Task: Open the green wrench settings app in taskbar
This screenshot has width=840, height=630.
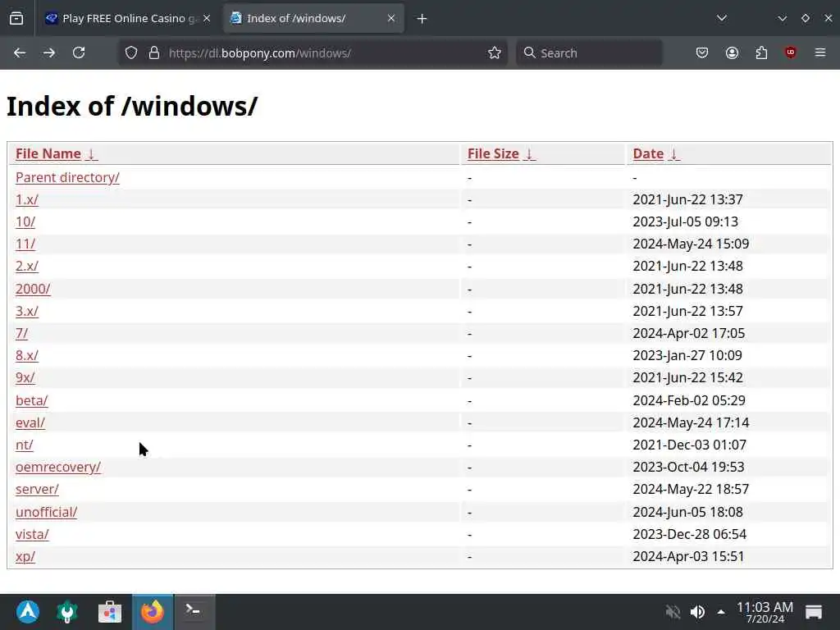Action: tap(67, 612)
